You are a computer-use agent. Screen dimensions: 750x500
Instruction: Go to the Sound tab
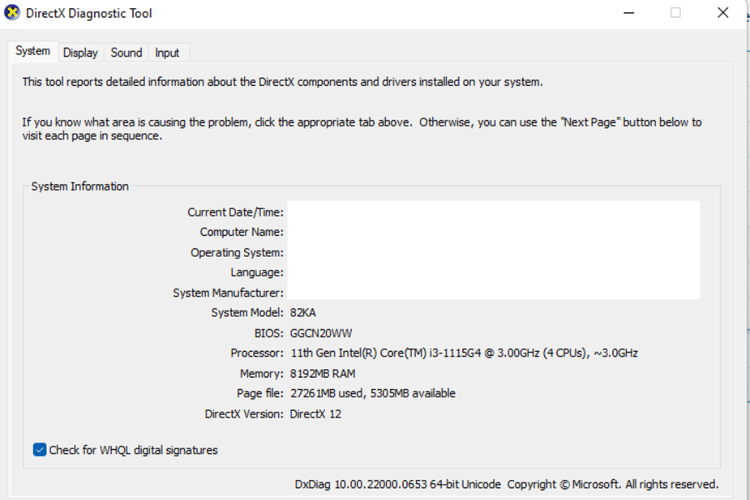click(126, 52)
